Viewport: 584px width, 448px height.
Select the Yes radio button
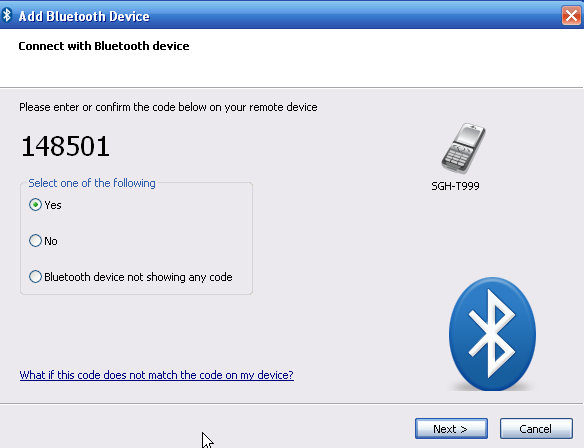[x=35, y=205]
